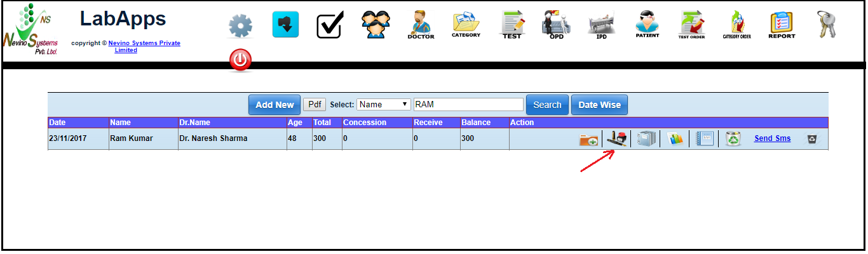Open the Test Order module

691,25
